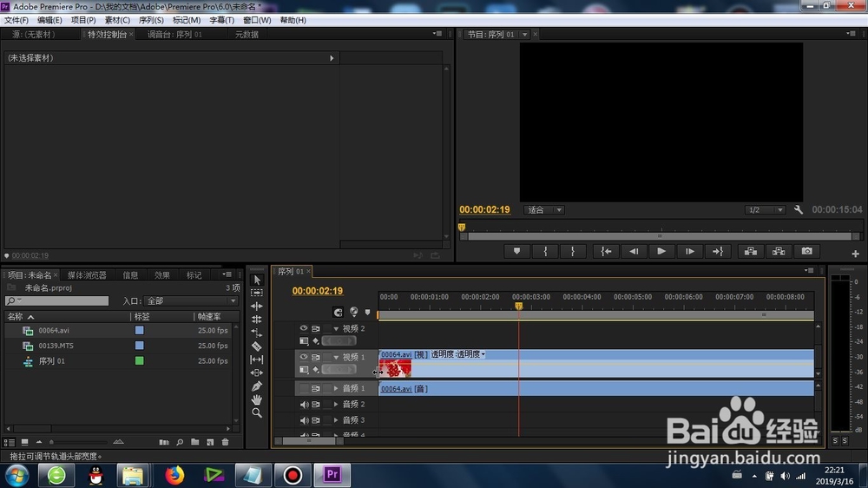This screenshot has height=488, width=868.
Task: Mute 音频 3 track speaker
Action: 304,420
